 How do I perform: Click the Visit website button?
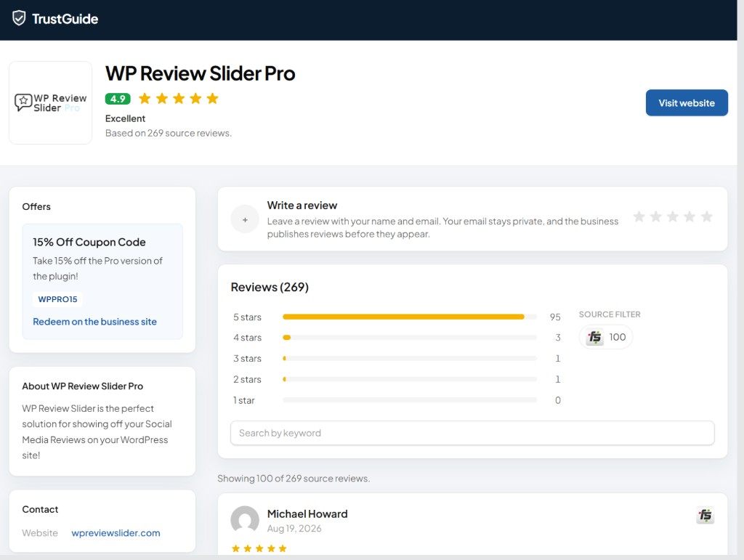pyautogui.click(x=686, y=103)
